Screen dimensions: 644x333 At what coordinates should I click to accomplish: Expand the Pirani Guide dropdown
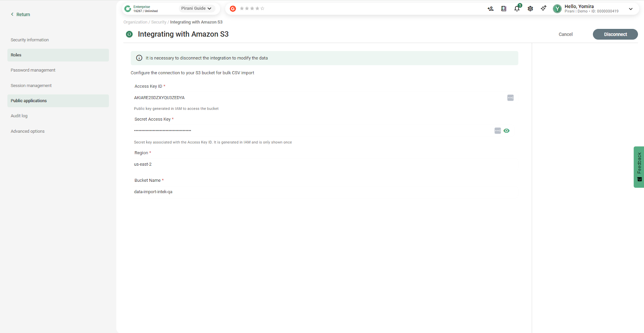(196, 8)
